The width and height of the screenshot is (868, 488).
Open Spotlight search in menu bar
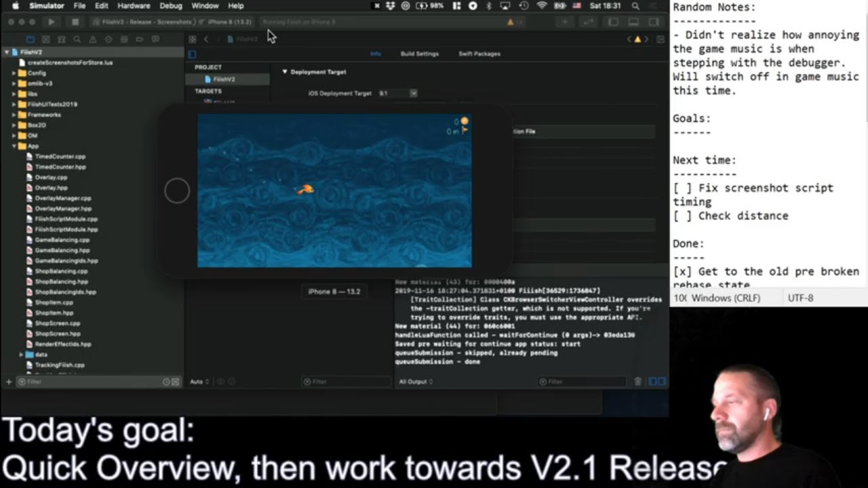635,5
